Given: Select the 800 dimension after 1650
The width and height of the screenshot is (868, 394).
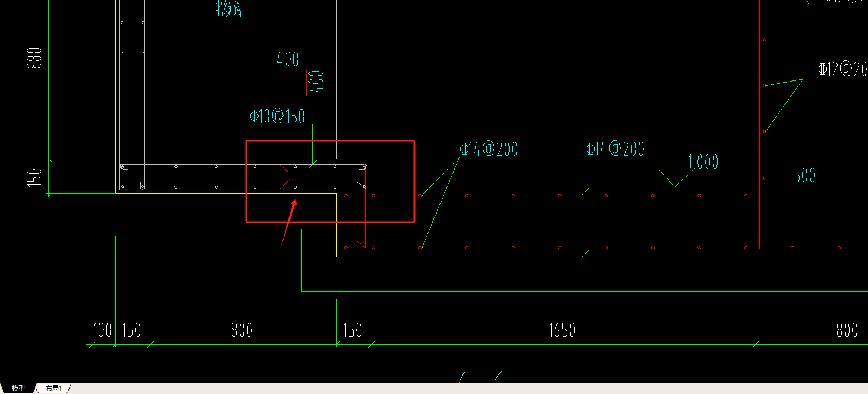Looking at the screenshot, I should tap(847, 330).
